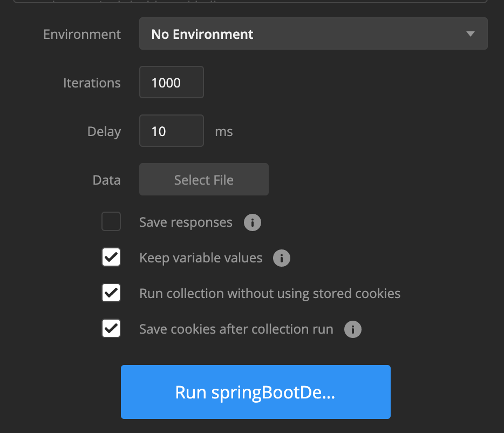Click the 'Keep variable values' label text
Image resolution: width=504 pixels, height=433 pixels.
[201, 258]
